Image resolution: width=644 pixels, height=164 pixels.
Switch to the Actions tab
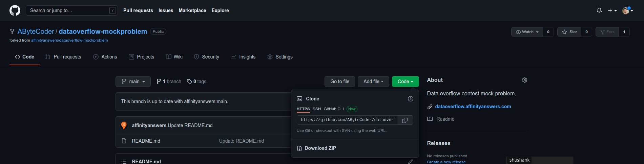pos(105,57)
